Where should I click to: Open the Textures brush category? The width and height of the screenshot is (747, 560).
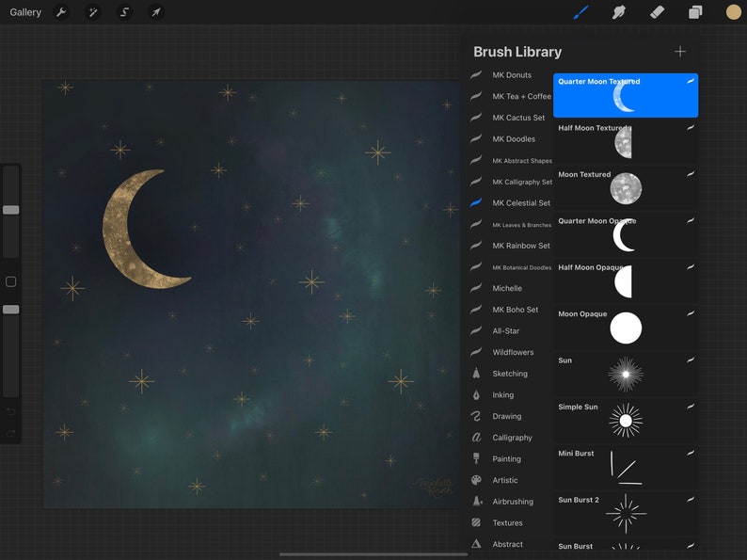click(511, 523)
